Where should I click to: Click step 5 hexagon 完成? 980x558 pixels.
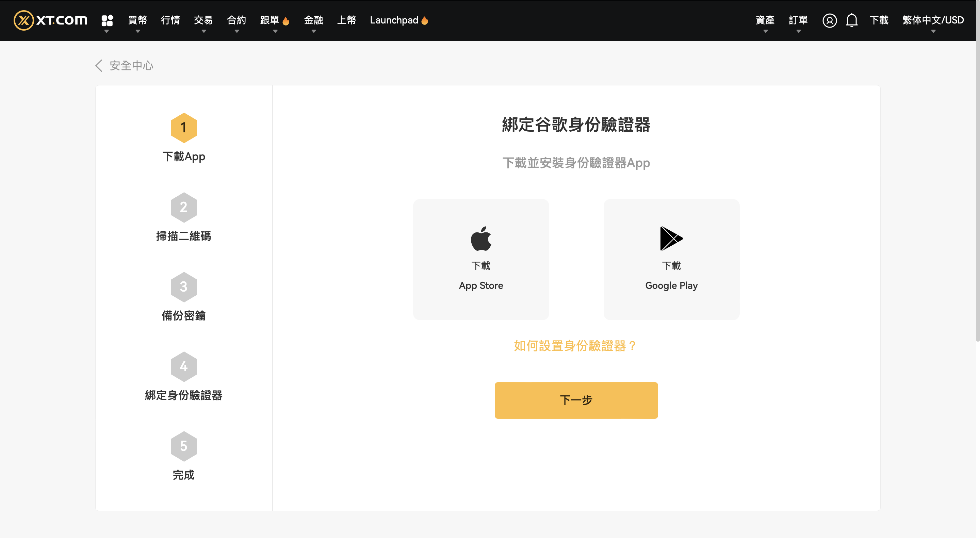[x=184, y=446]
